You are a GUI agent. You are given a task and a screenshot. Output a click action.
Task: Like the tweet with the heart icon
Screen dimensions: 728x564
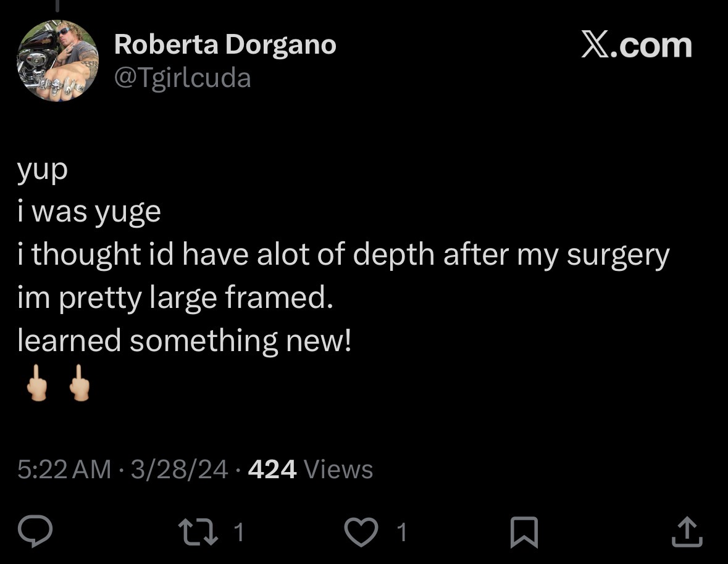click(x=361, y=532)
